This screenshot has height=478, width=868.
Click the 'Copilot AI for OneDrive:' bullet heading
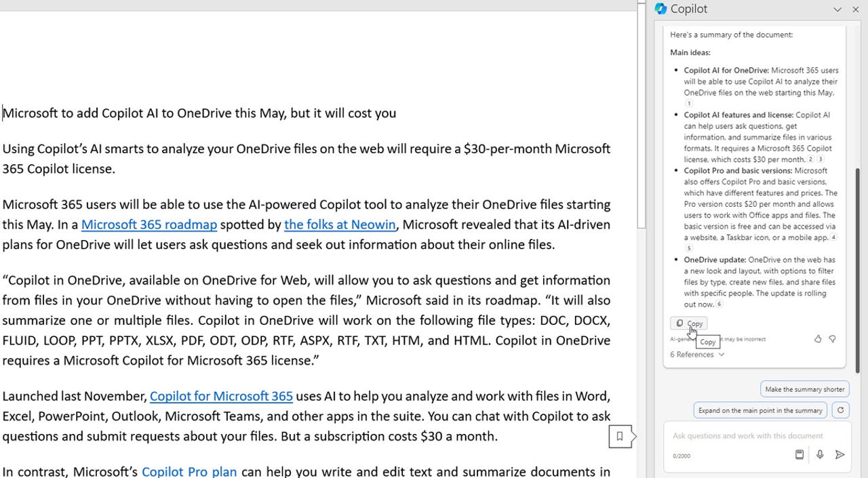[x=726, y=71]
